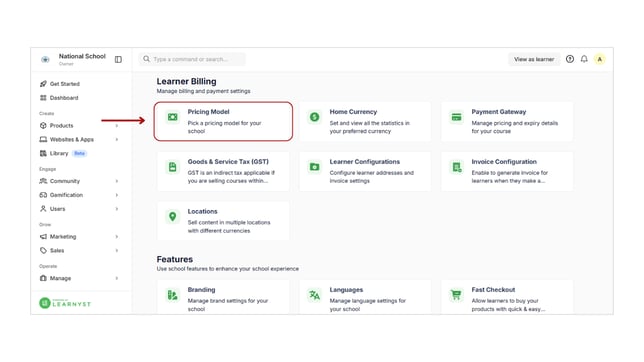Viewport: 644px width, 362px height.
Task: Open the help question mark icon
Action: pyautogui.click(x=570, y=59)
